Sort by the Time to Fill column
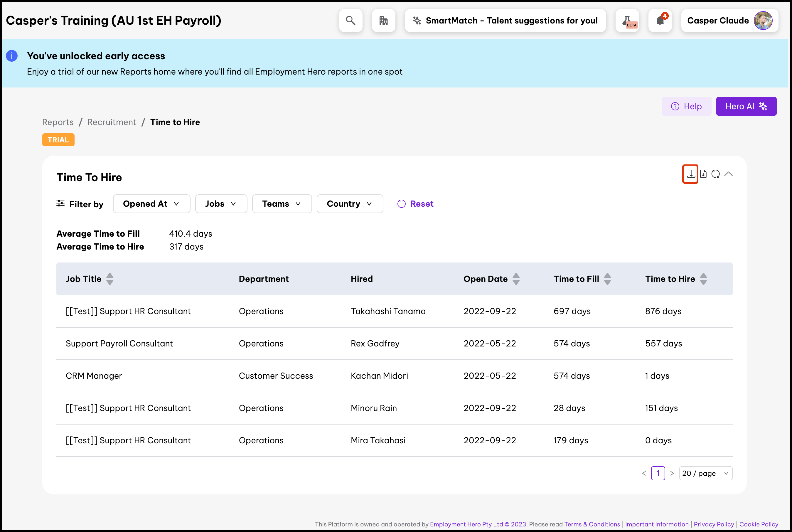 coord(607,279)
